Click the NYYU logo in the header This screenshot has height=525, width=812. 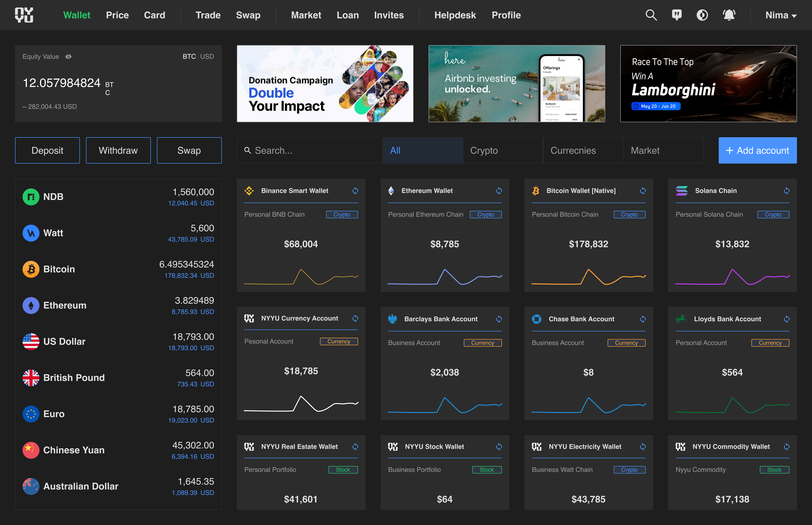click(x=24, y=15)
